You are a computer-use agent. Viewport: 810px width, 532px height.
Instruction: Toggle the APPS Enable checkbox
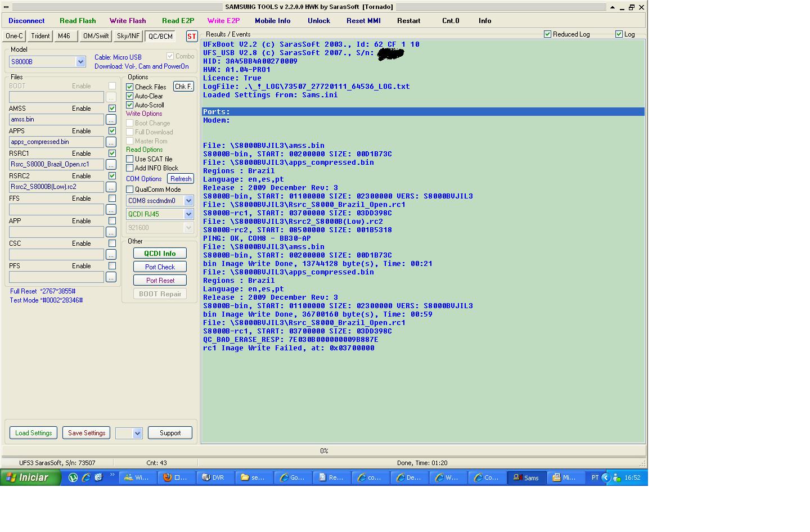[x=112, y=131]
